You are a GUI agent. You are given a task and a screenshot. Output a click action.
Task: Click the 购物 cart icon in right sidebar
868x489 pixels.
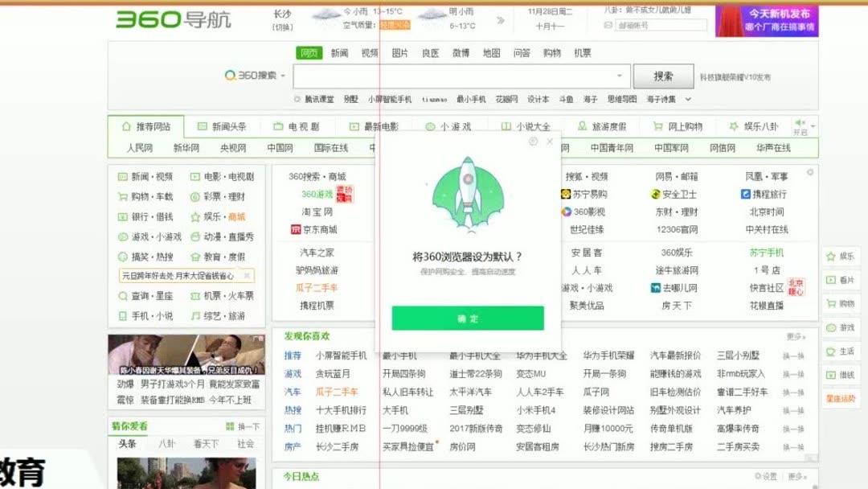click(x=830, y=304)
